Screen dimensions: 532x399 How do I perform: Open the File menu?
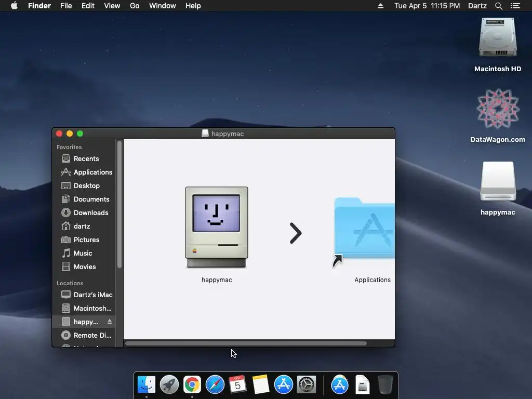pyautogui.click(x=66, y=6)
